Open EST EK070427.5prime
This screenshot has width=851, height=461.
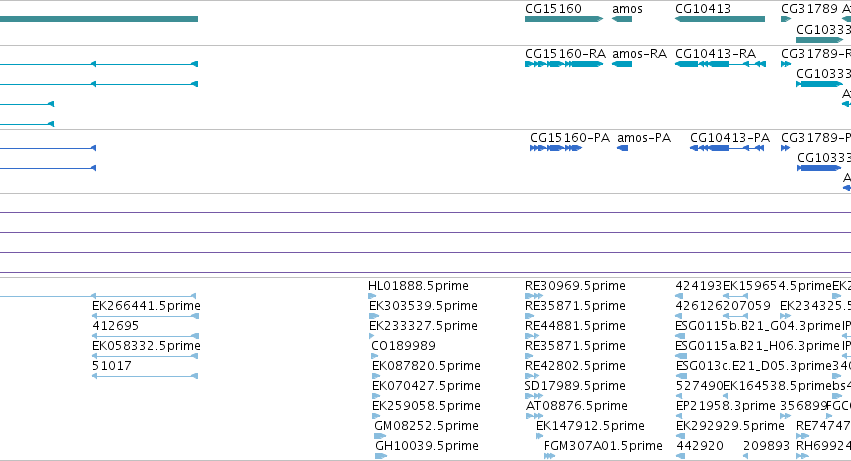coord(426,386)
